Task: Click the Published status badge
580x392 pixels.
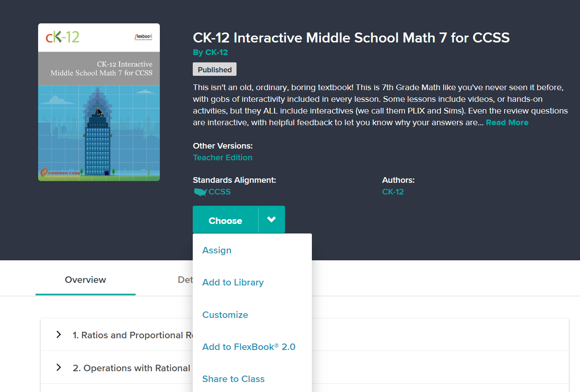Action: tap(214, 69)
